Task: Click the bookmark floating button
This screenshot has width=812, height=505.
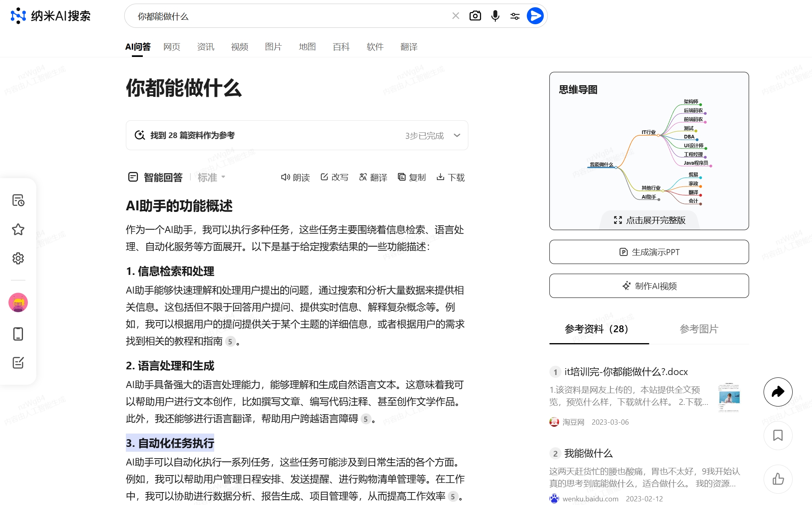Action: pyautogui.click(x=778, y=435)
